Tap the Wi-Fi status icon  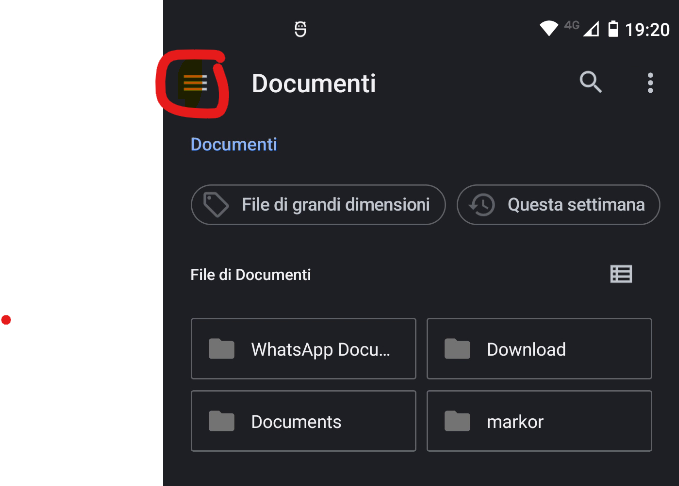[x=548, y=29]
